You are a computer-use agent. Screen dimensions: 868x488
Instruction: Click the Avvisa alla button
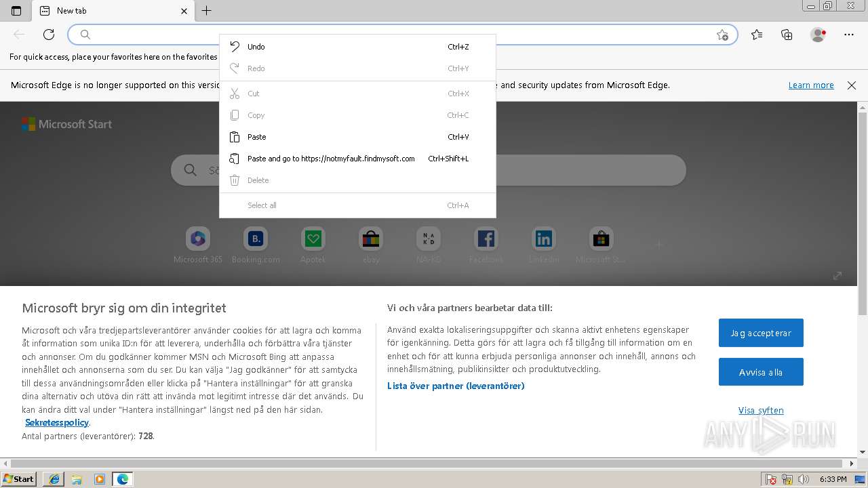(761, 372)
